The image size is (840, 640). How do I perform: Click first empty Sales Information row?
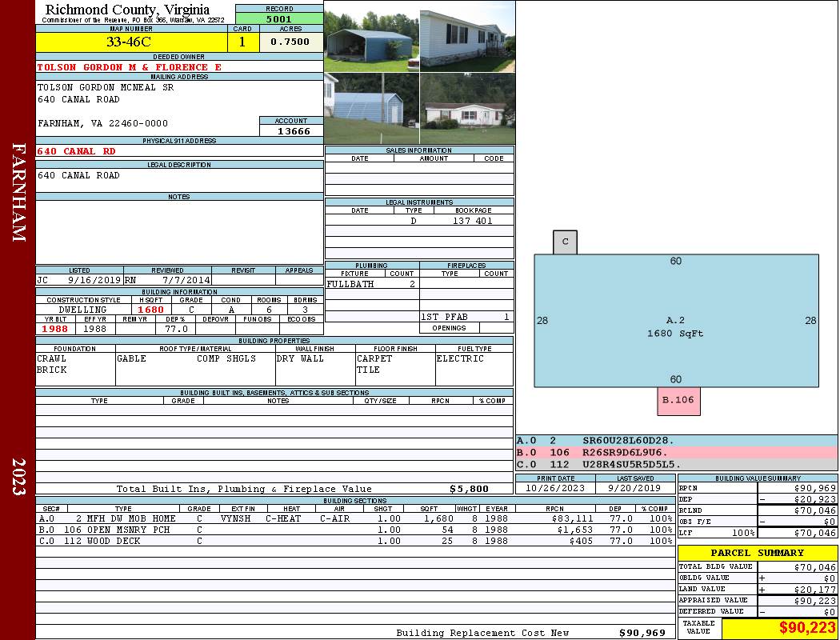[x=419, y=168]
